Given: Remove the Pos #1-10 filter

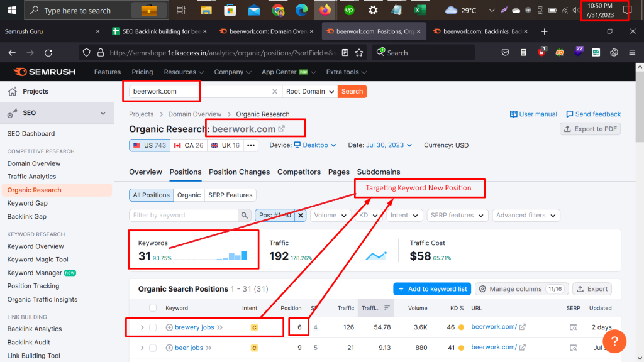Looking at the screenshot, I should (301, 215).
